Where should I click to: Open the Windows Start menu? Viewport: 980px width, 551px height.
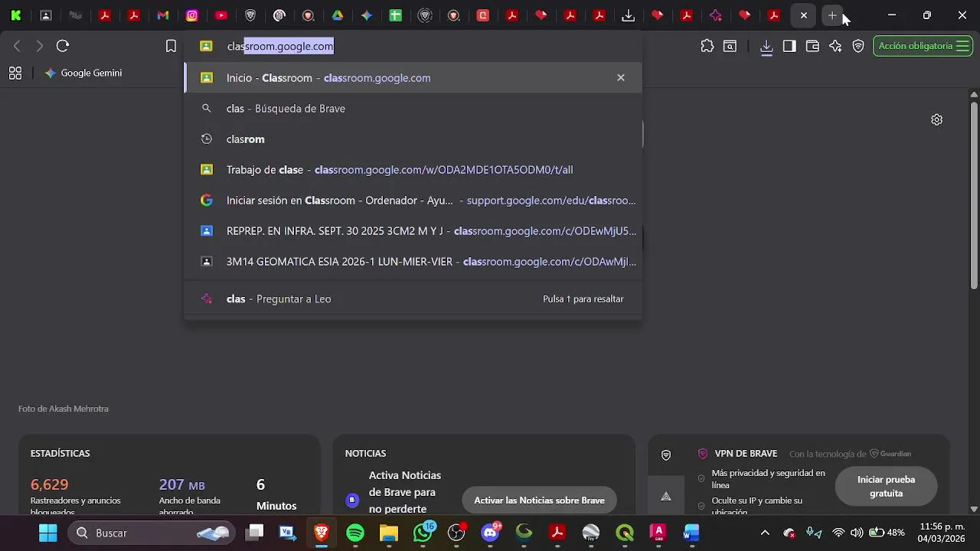[x=48, y=533]
